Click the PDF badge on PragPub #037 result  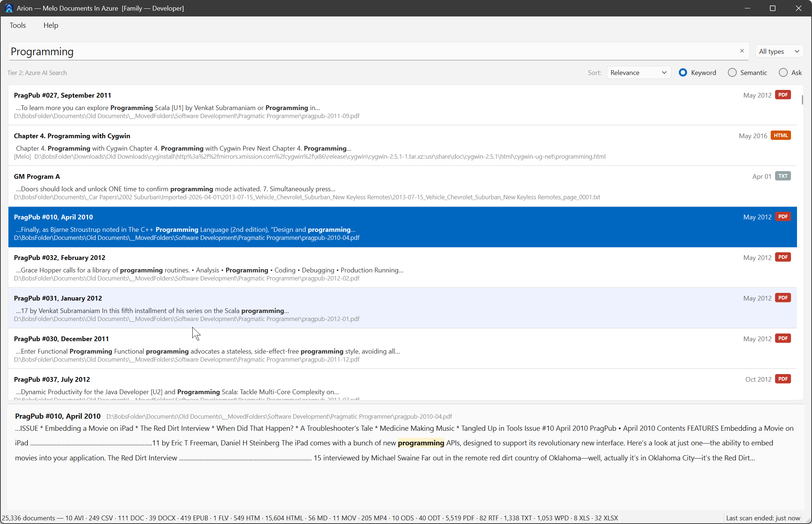tap(783, 379)
